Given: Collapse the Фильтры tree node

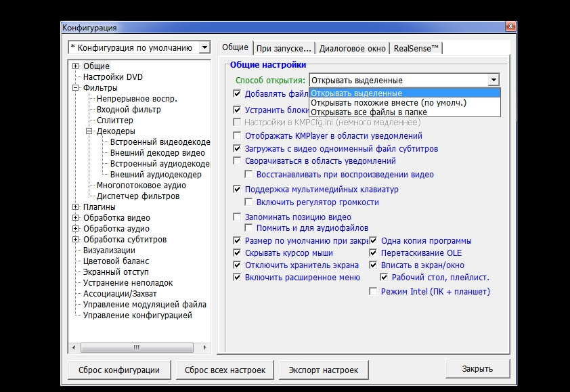Looking at the screenshot, I should (x=76, y=88).
